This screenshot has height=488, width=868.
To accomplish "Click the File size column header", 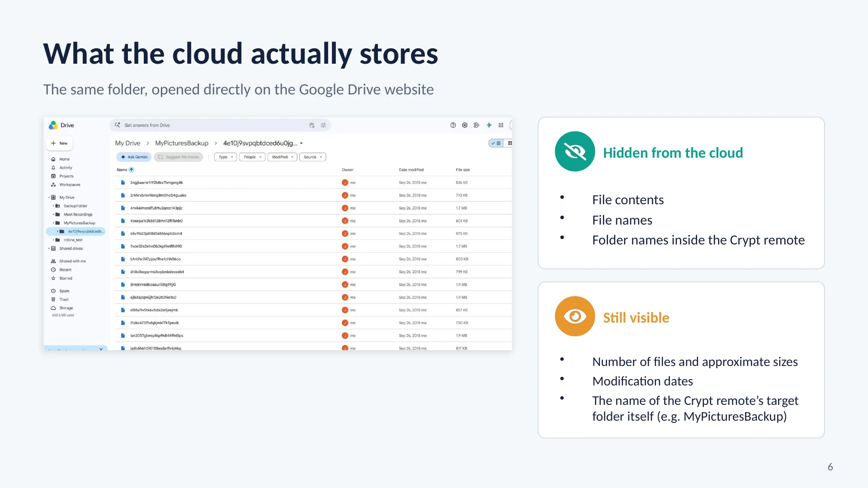I will point(463,170).
